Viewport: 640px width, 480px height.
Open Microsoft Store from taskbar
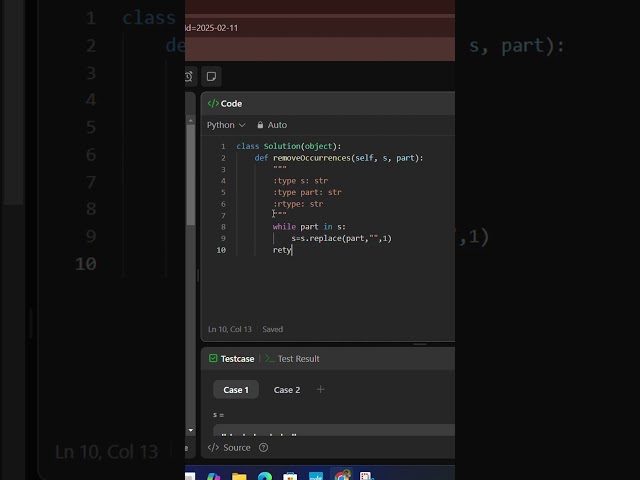tap(290, 476)
